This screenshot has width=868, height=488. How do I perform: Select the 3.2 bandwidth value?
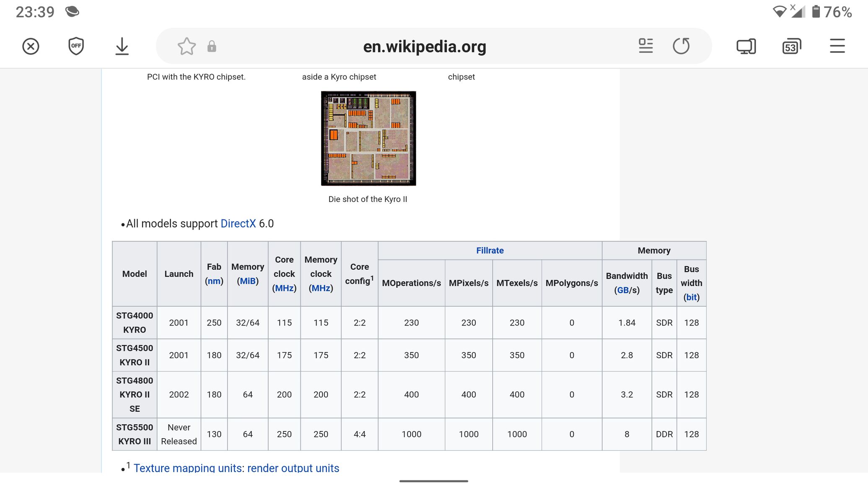point(627,395)
